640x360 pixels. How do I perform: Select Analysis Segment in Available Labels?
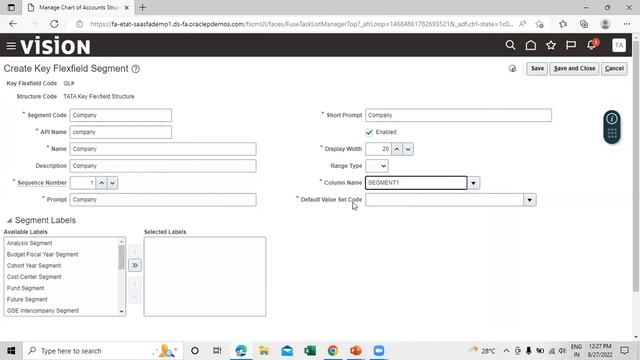click(29, 243)
